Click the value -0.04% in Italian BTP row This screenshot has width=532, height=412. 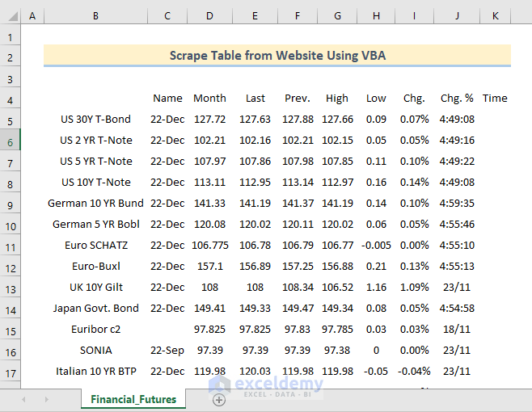tap(414, 372)
